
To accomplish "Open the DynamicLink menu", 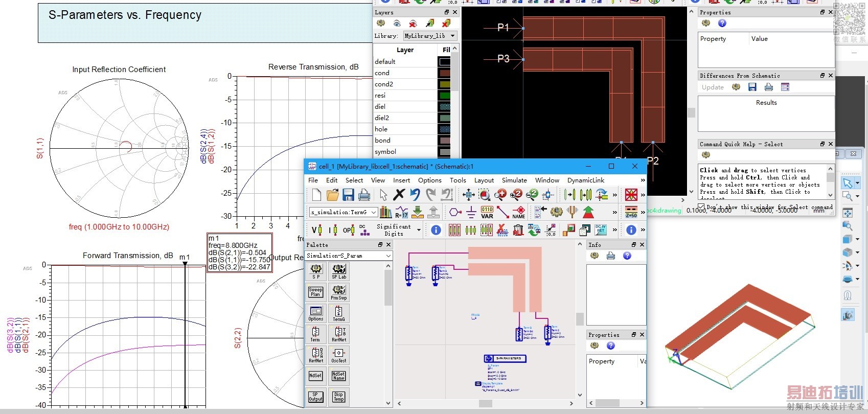I will tap(585, 180).
